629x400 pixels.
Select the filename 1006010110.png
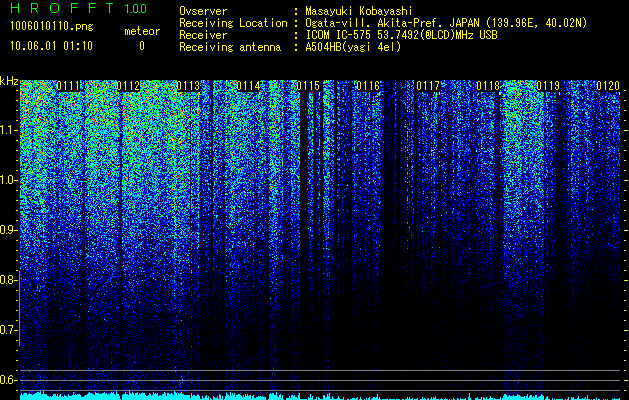pos(52,26)
